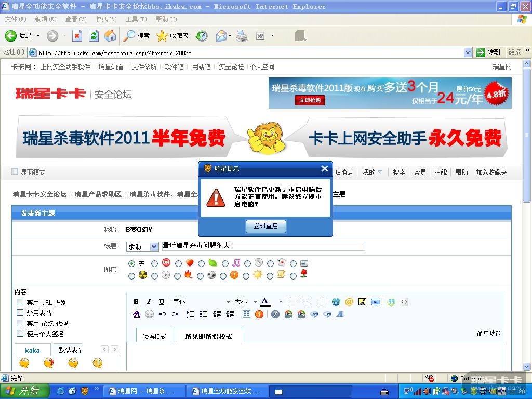Image resolution: width=532 pixels, height=399 pixels.
Task: Open the 收藏(A) menu
Action: click(x=106, y=19)
